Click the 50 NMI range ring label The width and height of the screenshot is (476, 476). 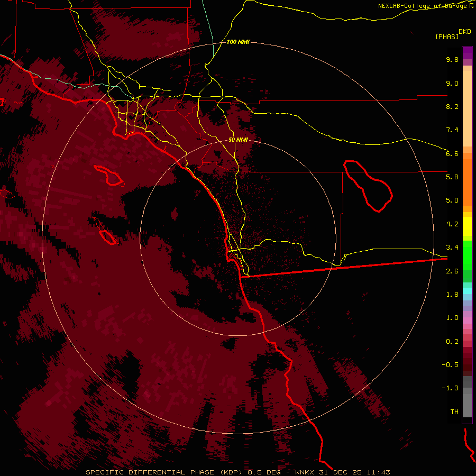click(x=238, y=140)
